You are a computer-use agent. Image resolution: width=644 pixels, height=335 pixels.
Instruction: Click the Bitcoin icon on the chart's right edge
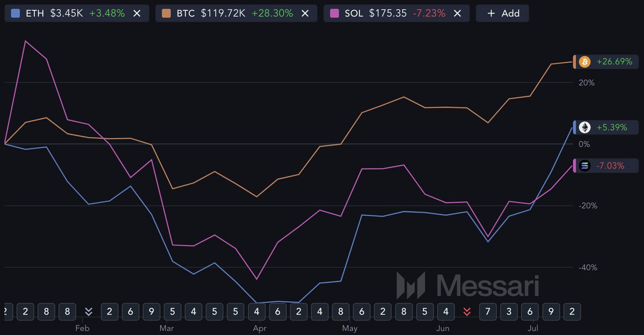[x=585, y=62]
